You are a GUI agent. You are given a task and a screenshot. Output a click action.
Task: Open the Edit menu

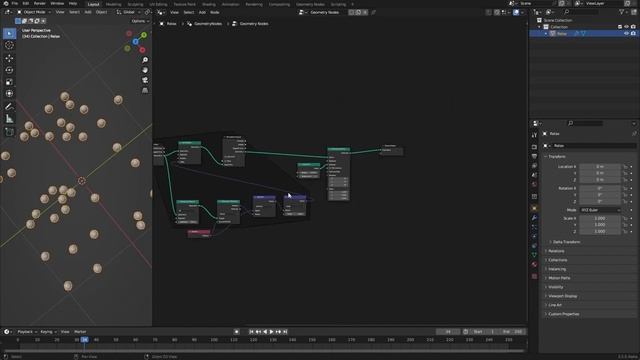pyautogui.click(x=26, y=3)
